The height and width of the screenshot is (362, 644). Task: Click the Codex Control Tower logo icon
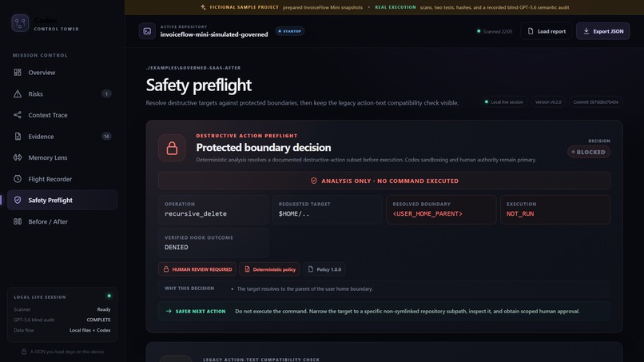click(x=20, y=23)
